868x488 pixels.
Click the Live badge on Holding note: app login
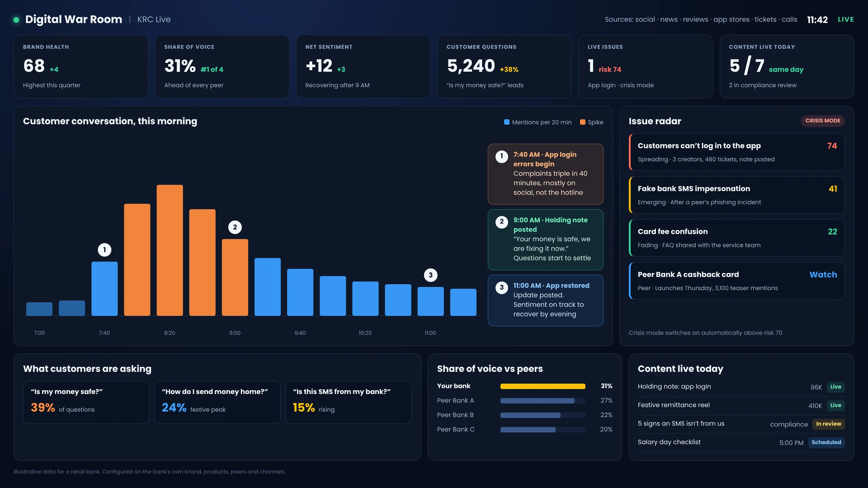coord(835,387)
